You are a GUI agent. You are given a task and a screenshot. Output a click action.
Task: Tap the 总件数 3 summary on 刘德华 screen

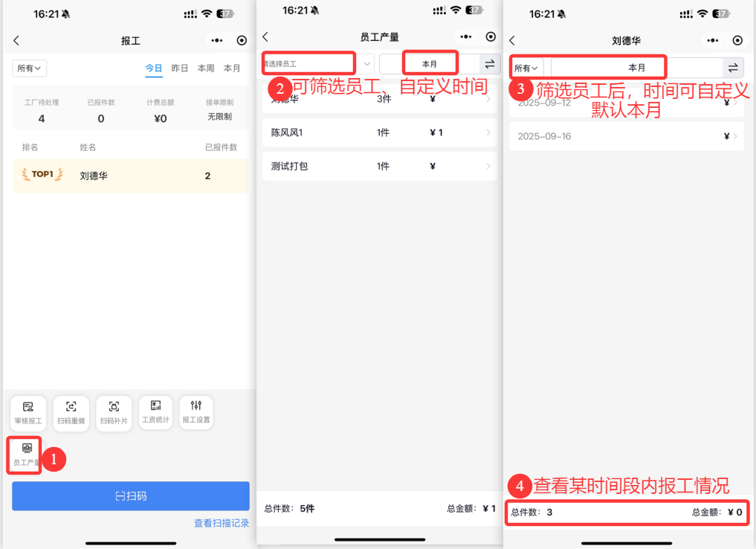tap(532, 513)
